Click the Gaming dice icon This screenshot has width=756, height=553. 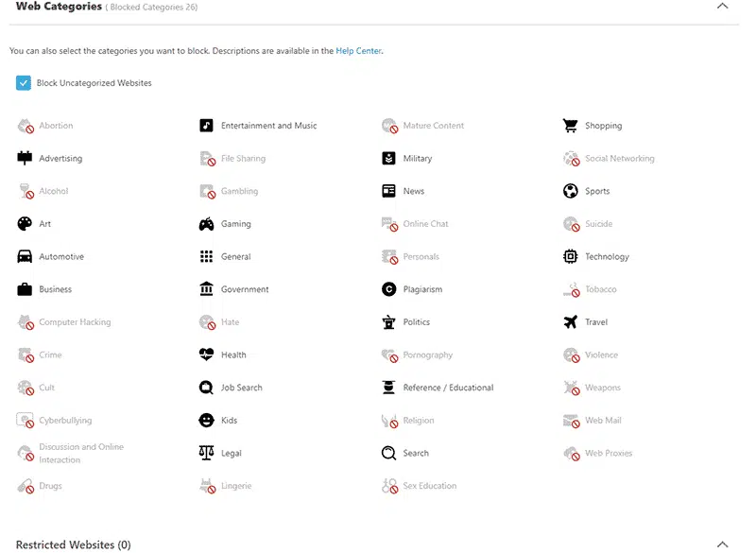click(x=206, y=223)
